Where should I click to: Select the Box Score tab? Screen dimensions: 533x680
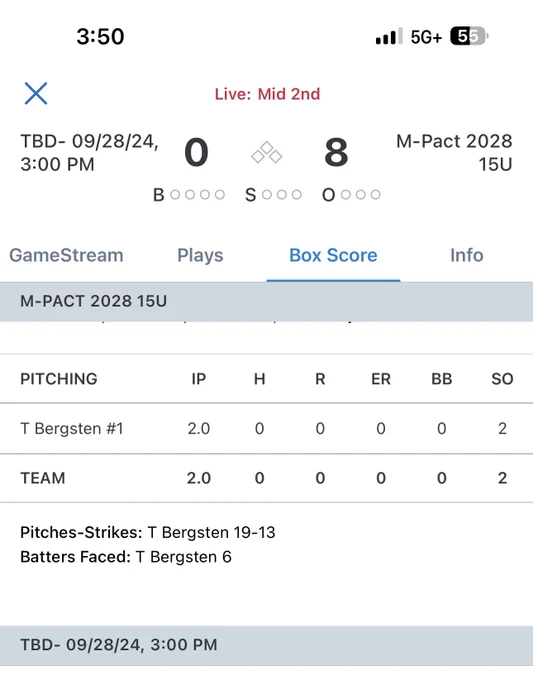pos(333,255)
